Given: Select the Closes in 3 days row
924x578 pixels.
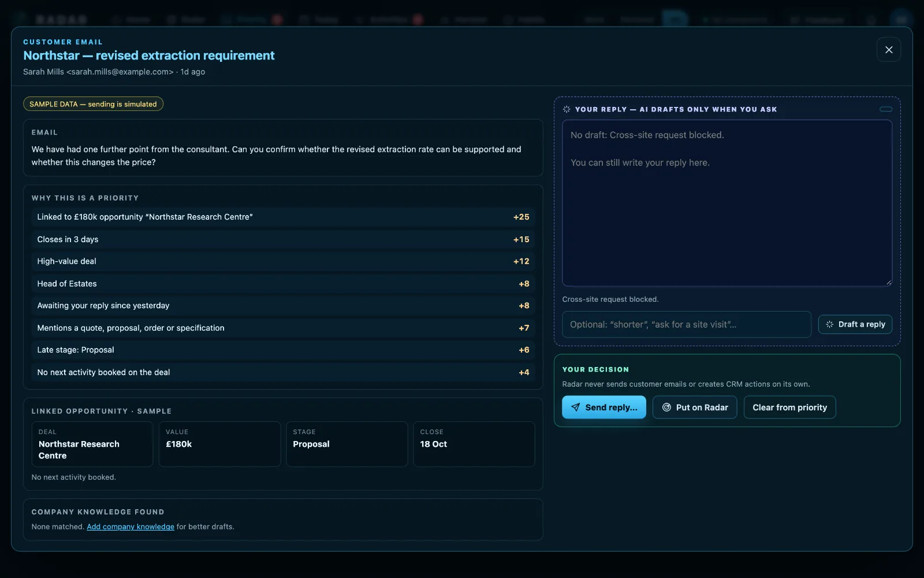Looking at the screenshot, I should 283,239.
